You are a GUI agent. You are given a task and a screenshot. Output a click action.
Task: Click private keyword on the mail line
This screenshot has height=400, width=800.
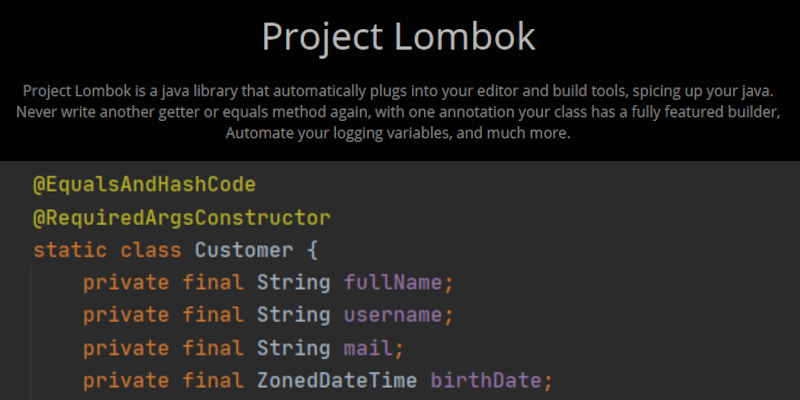pyautogui.click(x=126, y=348)
